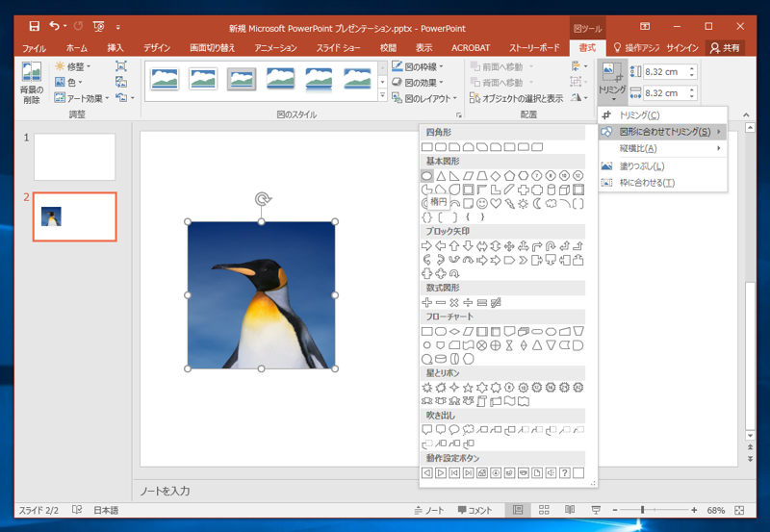This screenshot has height=532, width=770.
Task: Click the save icon in quick access toolbar
Action: coord(35,26)
